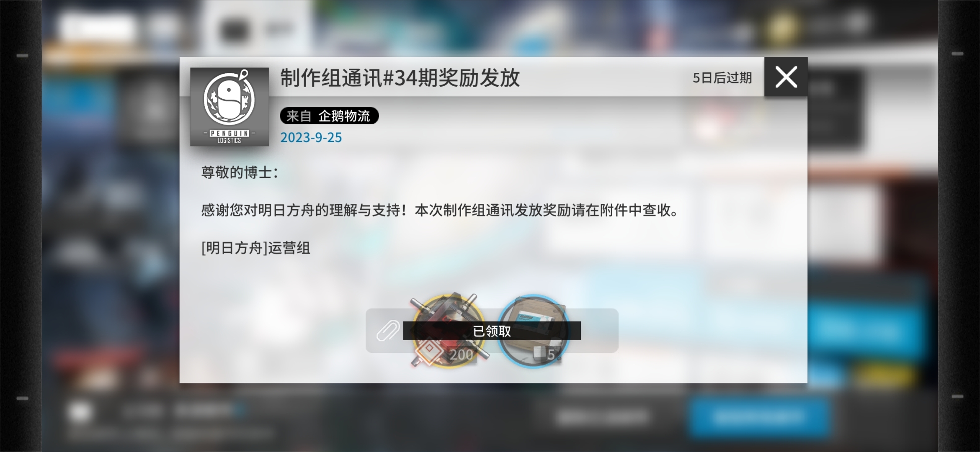Viewport: 980px width, 452px height.
Task: Tap the 尊敬的博士 greeting line
Action: click(240, 172)
